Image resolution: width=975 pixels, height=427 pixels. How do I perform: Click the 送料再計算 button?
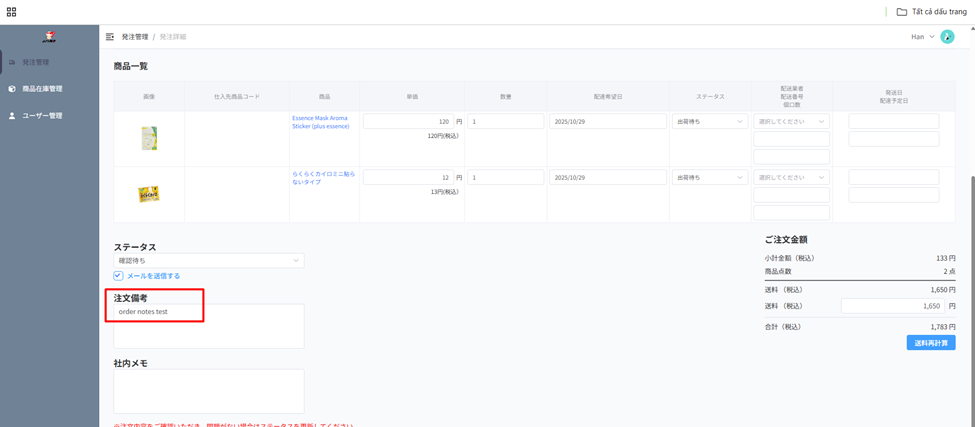pyautogui.click(x=930, y=343)
